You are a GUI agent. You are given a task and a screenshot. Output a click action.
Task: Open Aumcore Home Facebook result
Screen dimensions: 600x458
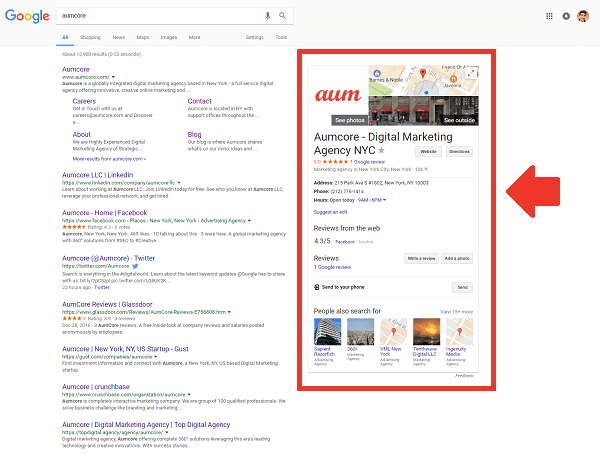point(104,213)
